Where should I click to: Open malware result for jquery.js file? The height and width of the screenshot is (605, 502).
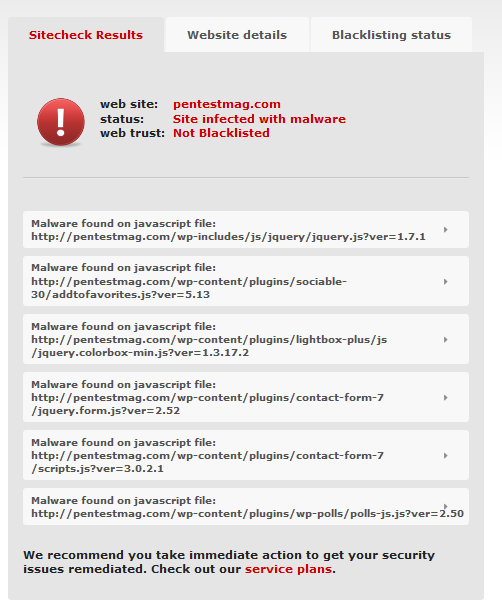point(246,230)
